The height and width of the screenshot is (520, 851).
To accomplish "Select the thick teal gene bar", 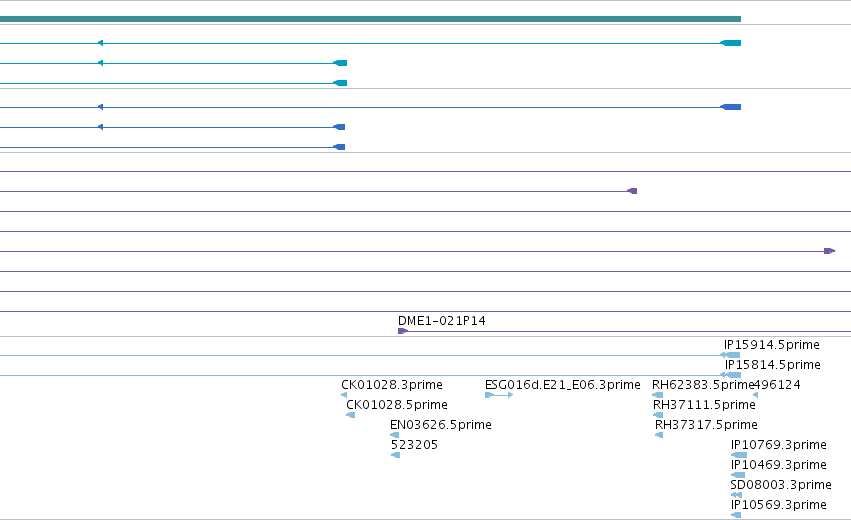I will tap(370, 19).
